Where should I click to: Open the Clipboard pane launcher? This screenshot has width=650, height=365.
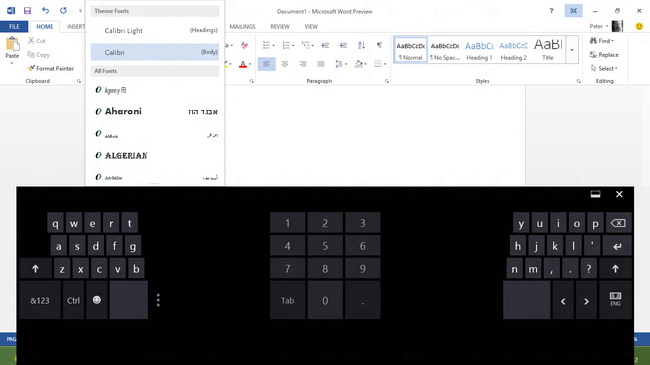click(x=79, y=81)
